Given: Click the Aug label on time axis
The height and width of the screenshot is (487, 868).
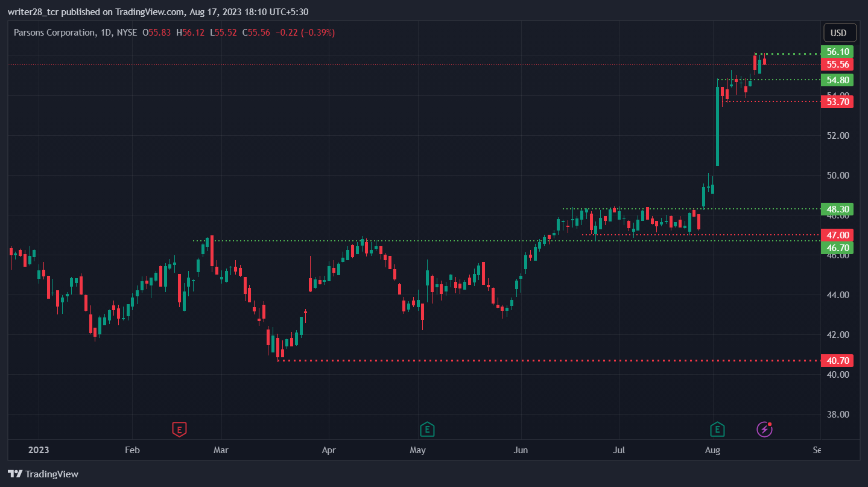Looking at the screenshot, I should 713,450.
